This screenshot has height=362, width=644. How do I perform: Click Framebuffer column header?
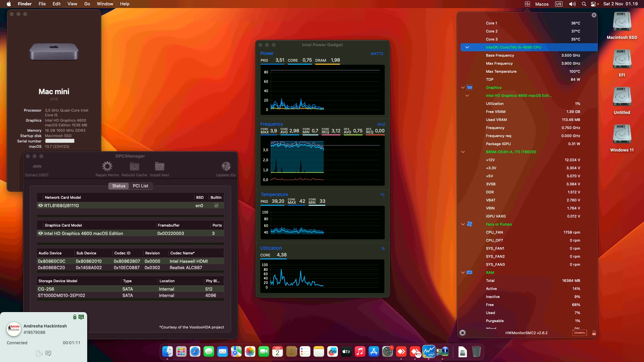pyautogui.click(x=169, y=225)
